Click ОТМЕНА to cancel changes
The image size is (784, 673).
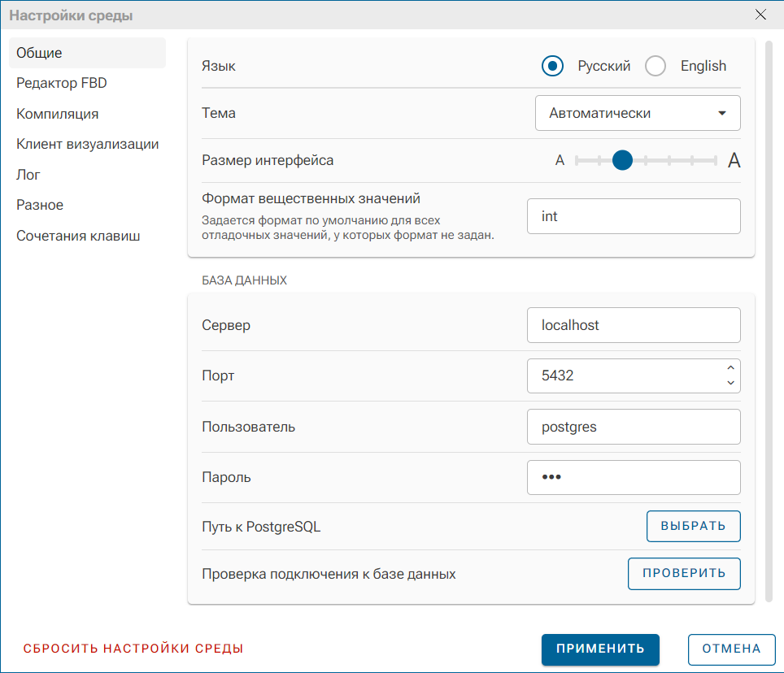(x=731, y=649)
